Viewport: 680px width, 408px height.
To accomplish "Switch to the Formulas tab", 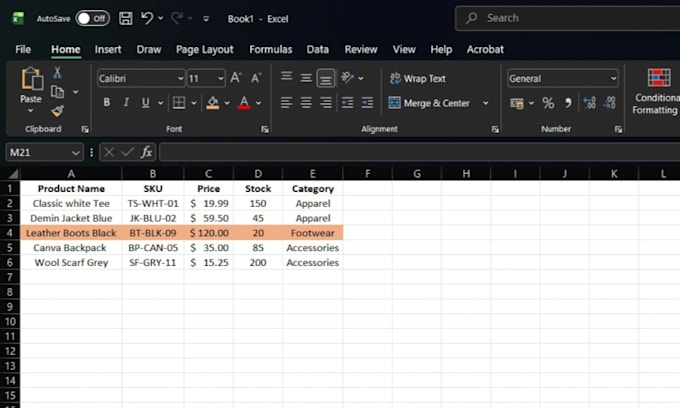I will (x=271, y=49).
